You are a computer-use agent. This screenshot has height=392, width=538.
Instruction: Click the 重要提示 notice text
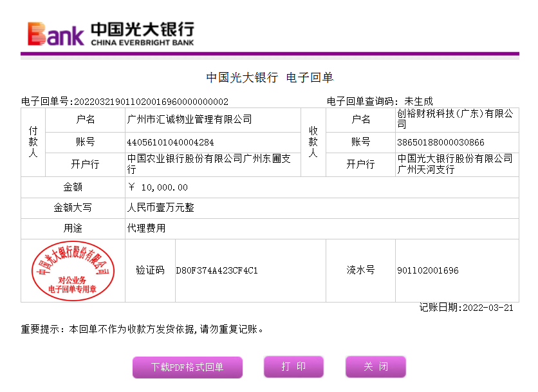(x=142, y=329)
